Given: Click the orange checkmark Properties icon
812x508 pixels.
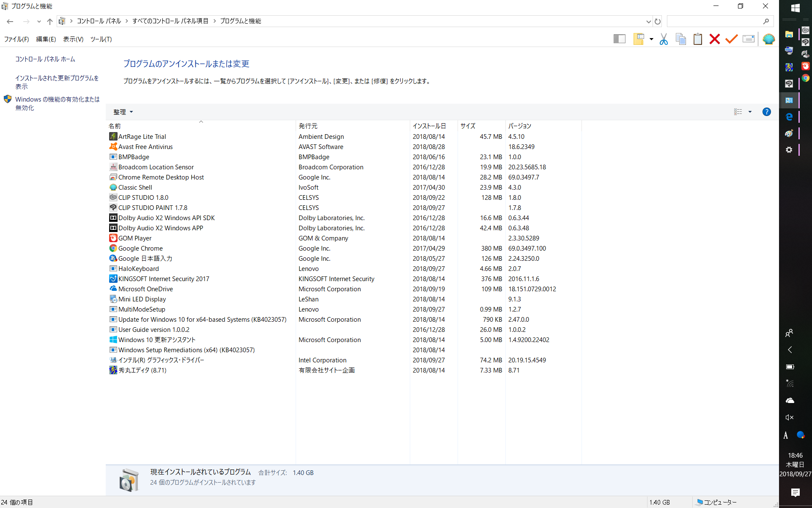Looking at the screenshot, I should pyautogui.click(x=731, y=39).
